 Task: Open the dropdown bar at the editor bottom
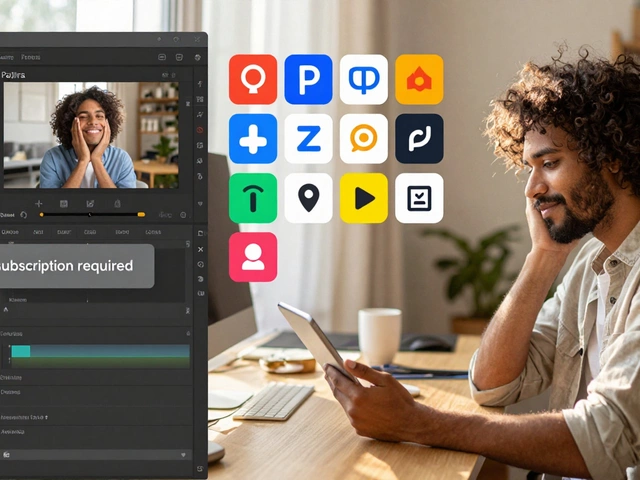96,455
